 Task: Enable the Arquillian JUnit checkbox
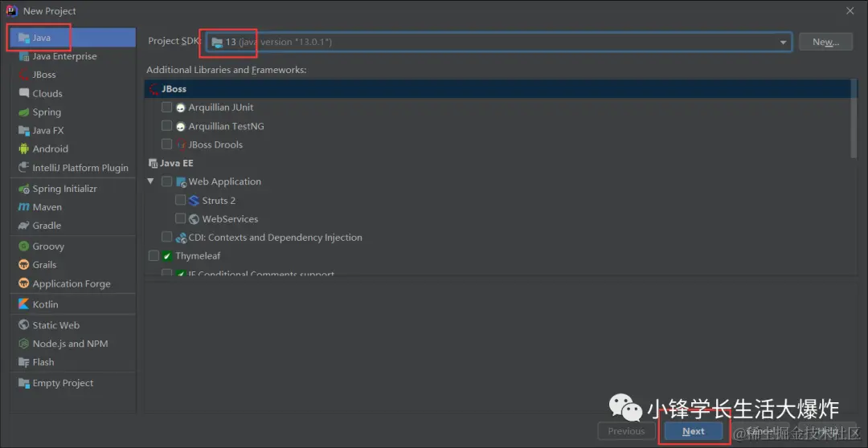click(166, 108)
